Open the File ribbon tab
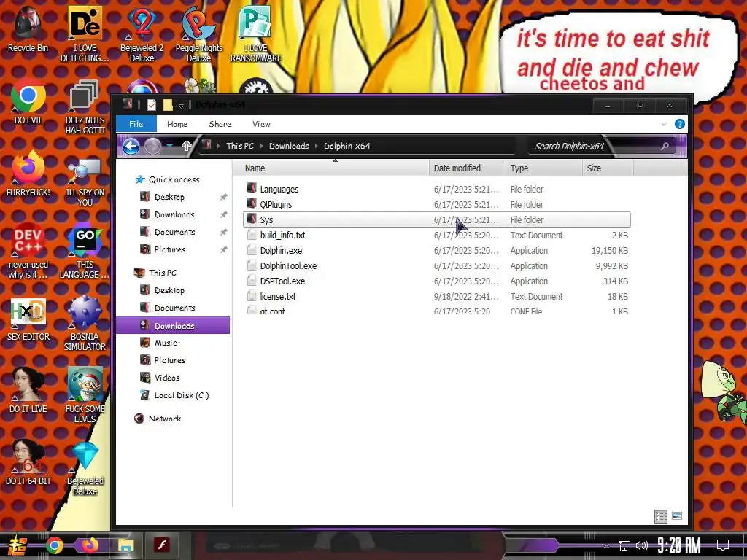 [136, 124]
